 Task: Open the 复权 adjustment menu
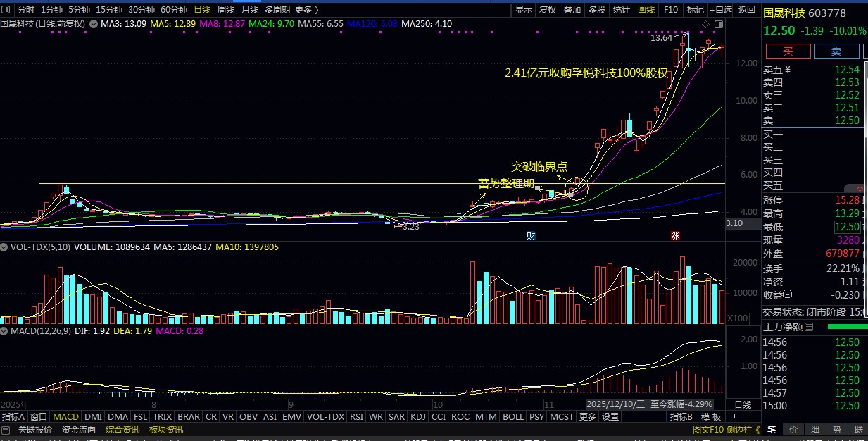pos(548,10)
